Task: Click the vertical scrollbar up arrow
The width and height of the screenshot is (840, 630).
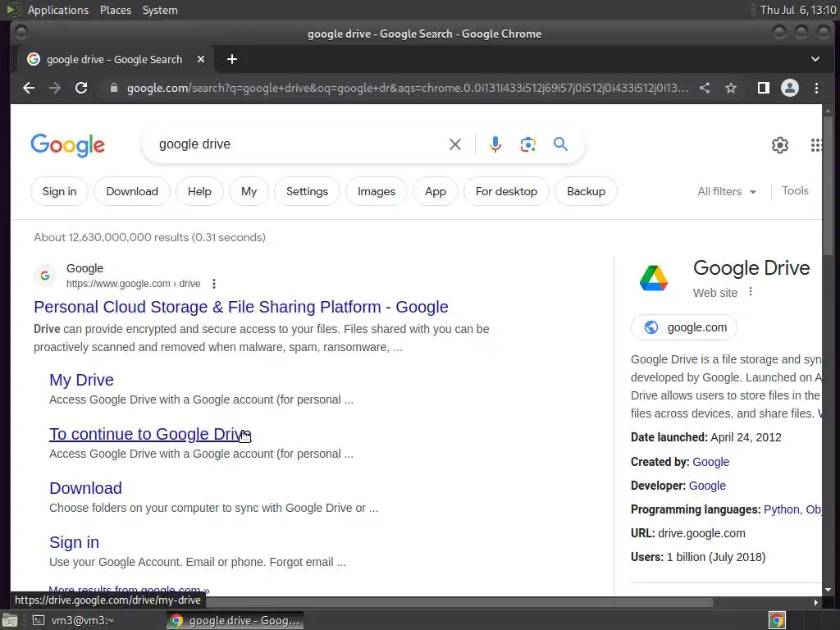Action: tap(829, 111)
